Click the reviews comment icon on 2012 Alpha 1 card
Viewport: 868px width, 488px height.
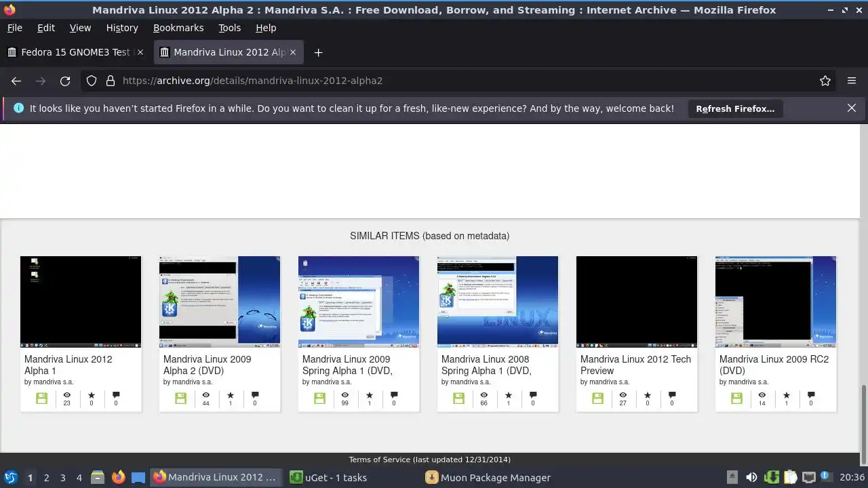(116, 395)
